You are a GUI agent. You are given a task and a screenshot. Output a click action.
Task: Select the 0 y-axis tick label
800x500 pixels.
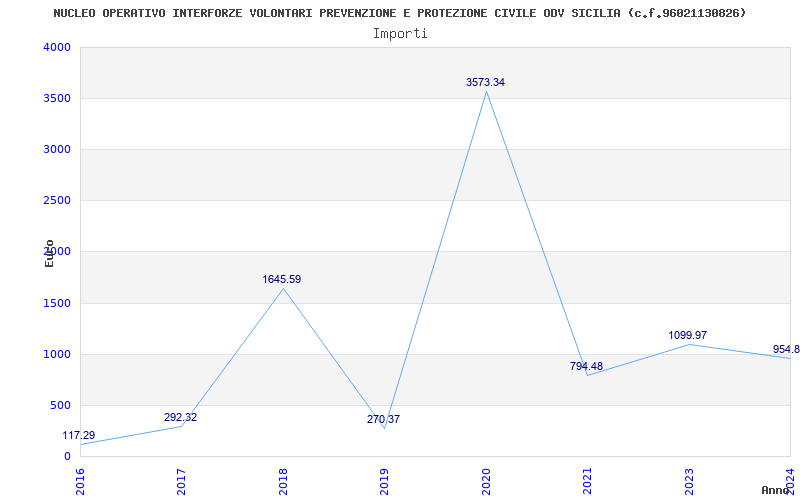(67, 456)
